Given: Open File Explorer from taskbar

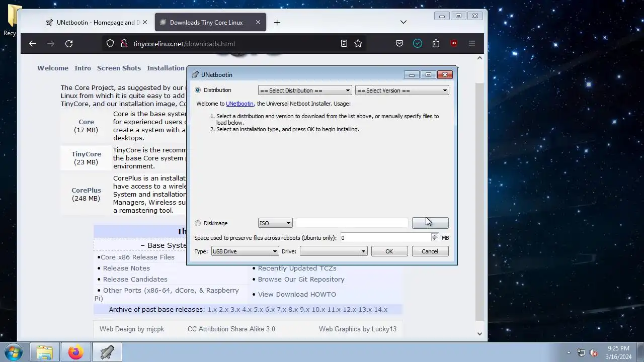Looking at the screenshot, I should click(x=45, y=352).
